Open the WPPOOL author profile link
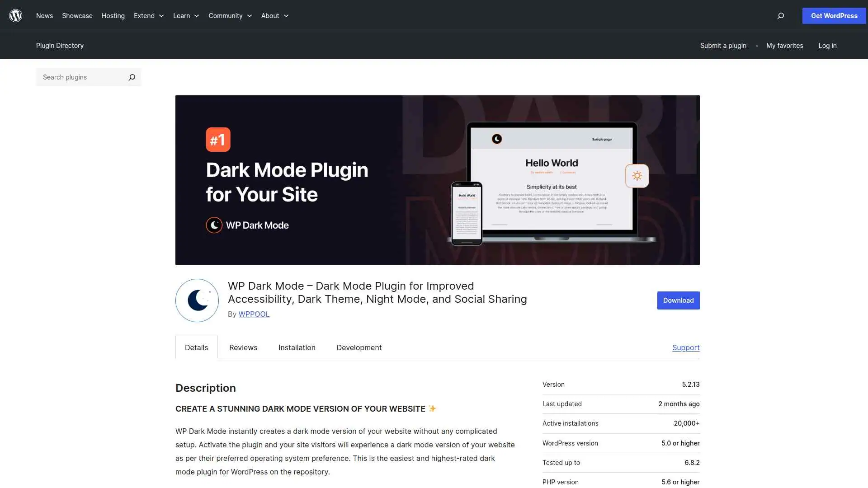Screen dimensions: 868x488 tap(254, 314)
